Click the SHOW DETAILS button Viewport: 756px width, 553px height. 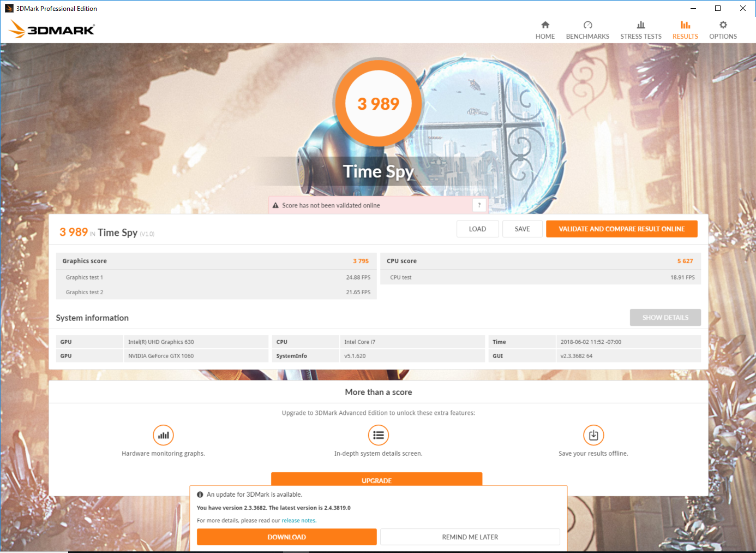point(665,317)
